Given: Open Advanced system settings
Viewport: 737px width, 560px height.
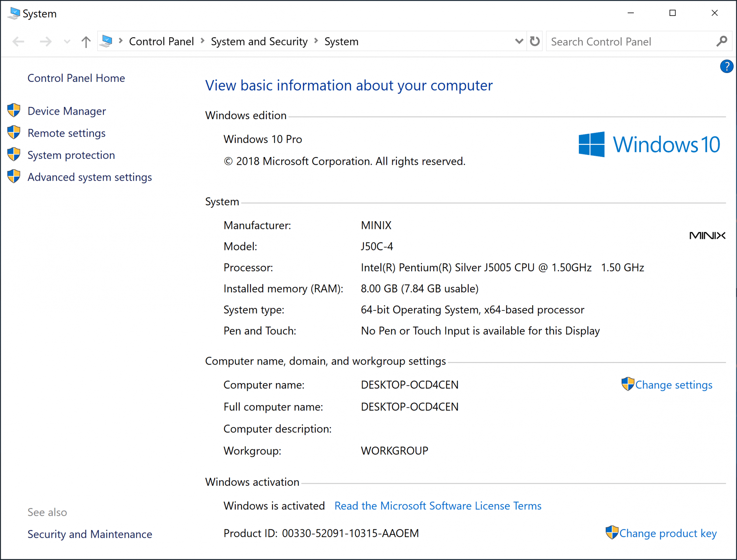Looking at the screenshot, I should point(90,177).
